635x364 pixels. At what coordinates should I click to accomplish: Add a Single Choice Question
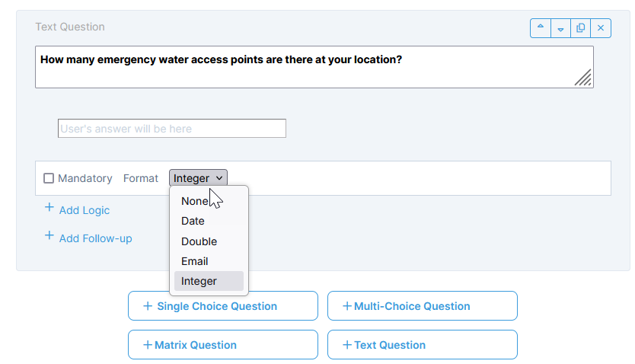pos(223,306)
